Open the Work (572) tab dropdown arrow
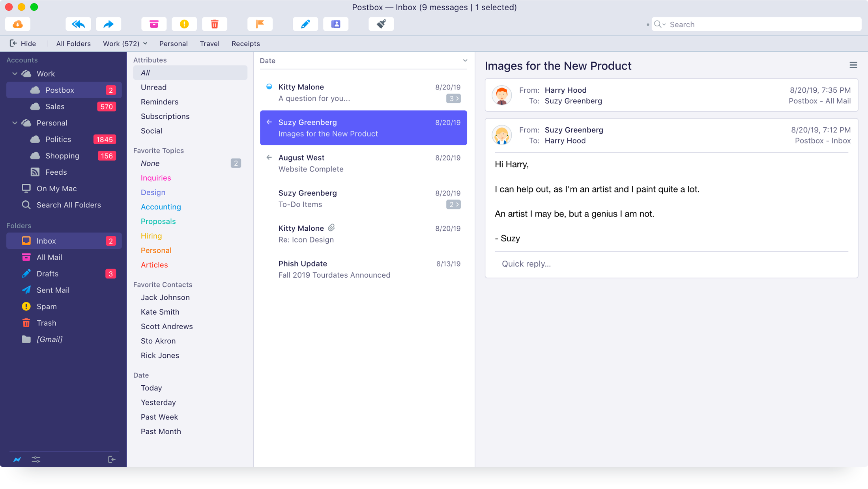The width and height of the screenshot is (868, 489). click(145, 43)
